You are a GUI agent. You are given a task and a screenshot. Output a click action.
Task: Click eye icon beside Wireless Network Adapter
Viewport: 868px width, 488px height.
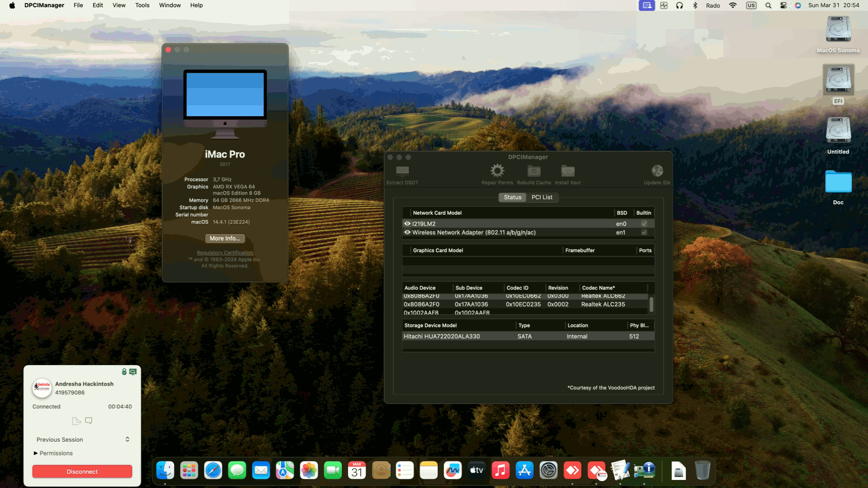tap(407, 232)
